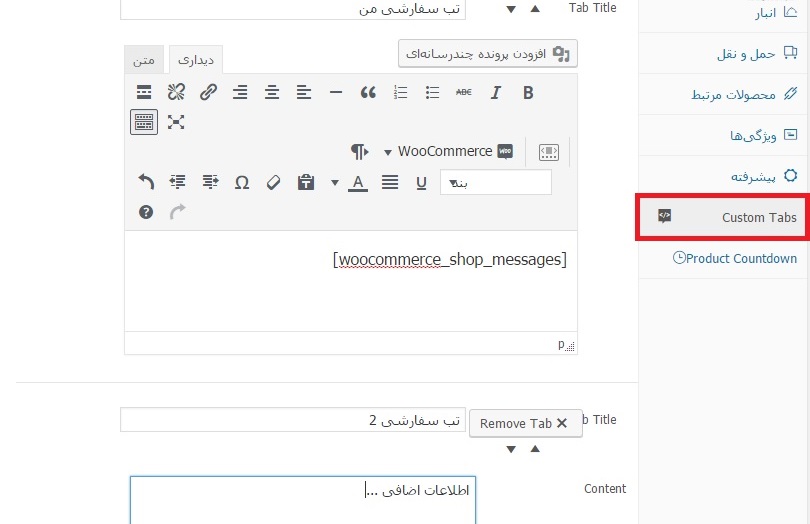Open keyboard shortcuts help
This screenshot has height=524, width=810.
pos(146,212)
